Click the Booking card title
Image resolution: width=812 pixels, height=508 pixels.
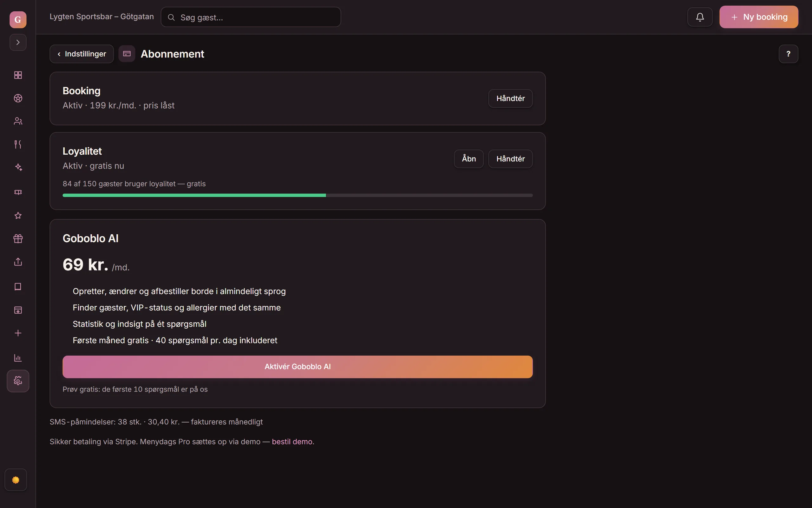(x=82, y=91)
